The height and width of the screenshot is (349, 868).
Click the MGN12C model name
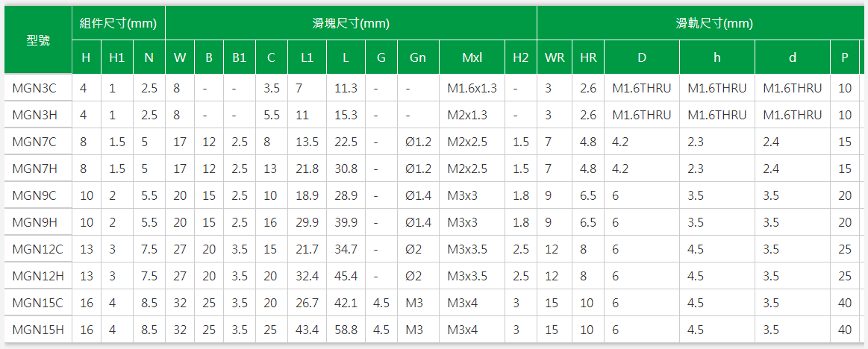(38, 249)
